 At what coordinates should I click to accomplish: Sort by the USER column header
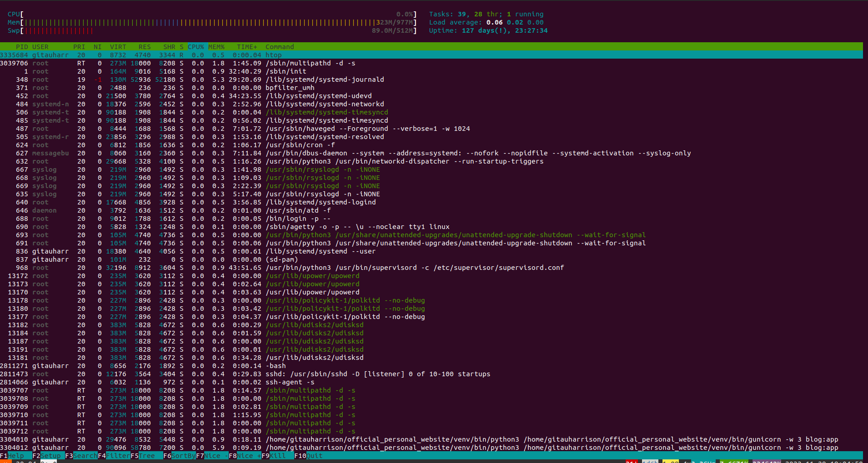(x=40, y=47)
